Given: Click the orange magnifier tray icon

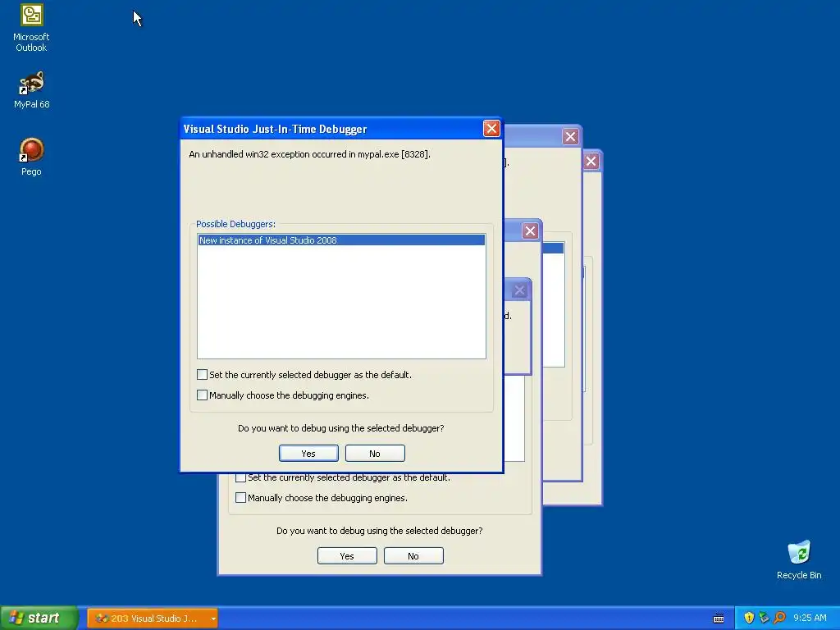Looking at the screenshot, I should click(779, 618).
